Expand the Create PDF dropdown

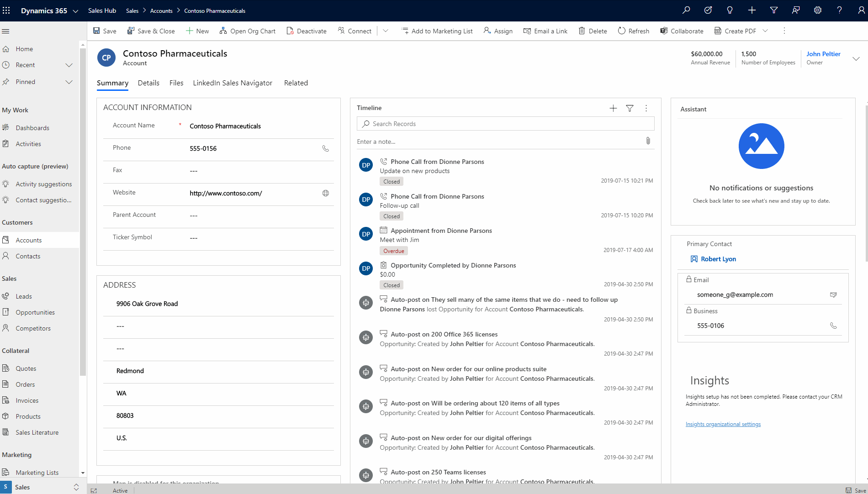pos(765,31)
